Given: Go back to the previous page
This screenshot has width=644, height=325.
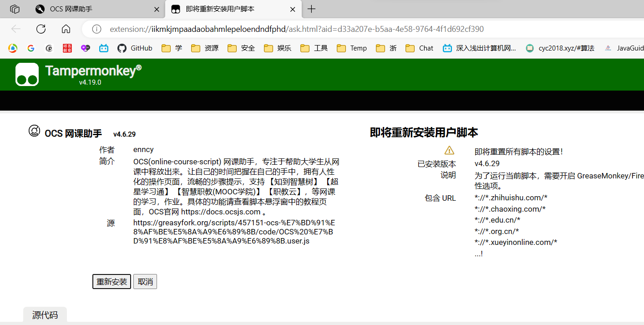Looking at the screenshot, I should click(x=16, y=29).
